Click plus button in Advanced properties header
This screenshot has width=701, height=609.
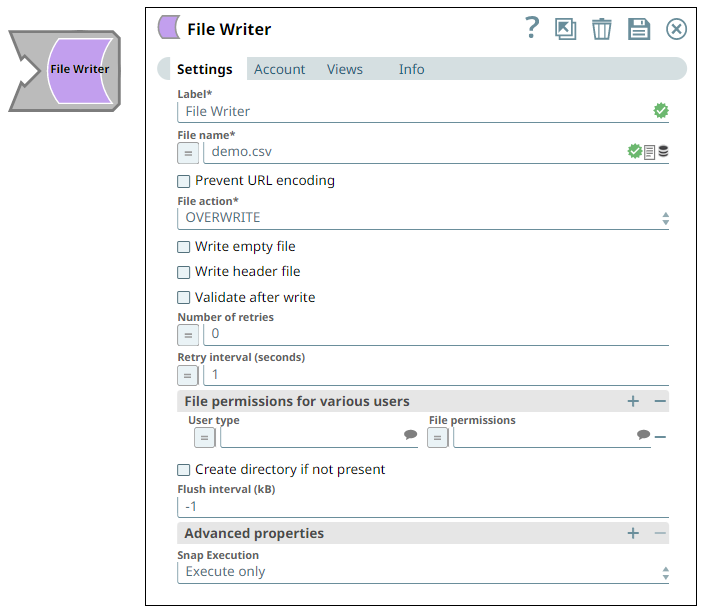pos(633,533)
